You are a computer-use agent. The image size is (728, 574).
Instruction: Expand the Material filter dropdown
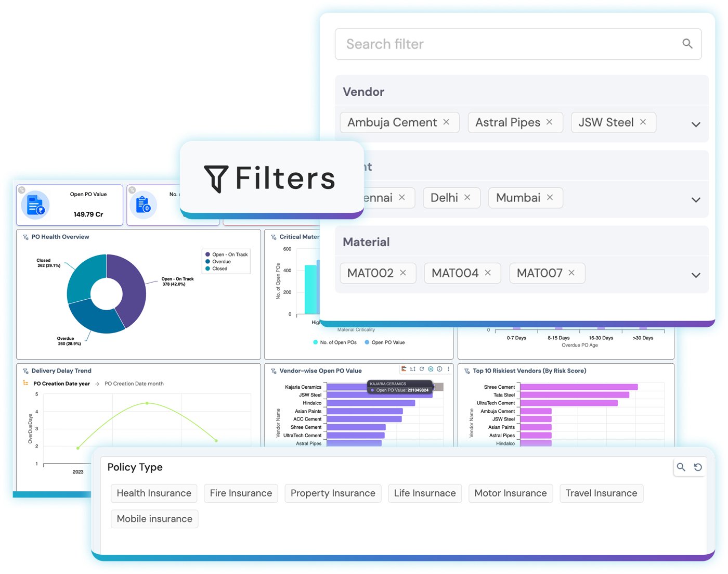pos(696,275)
